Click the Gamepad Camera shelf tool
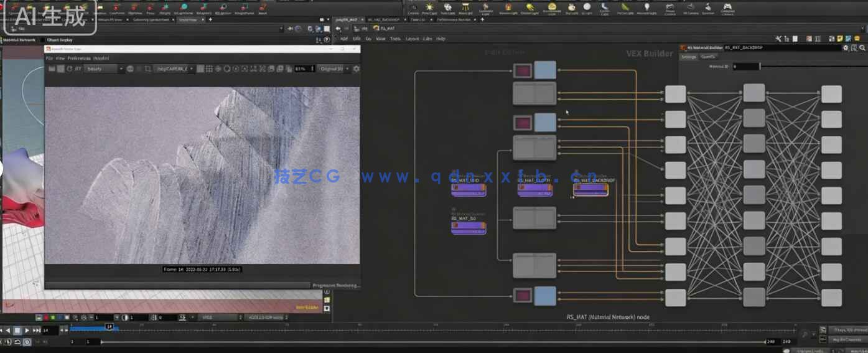Image resolution: width=868 pixels, height=353 pixels. (727, 8)
